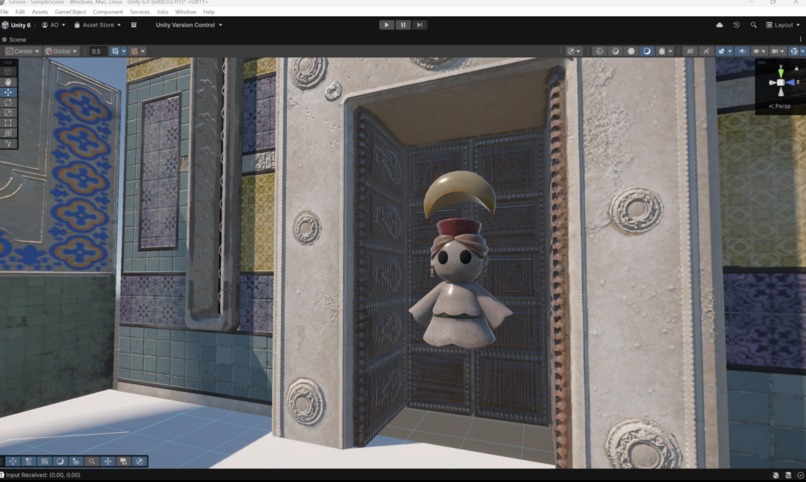Open the global Search magnifier

click(754, 25)
